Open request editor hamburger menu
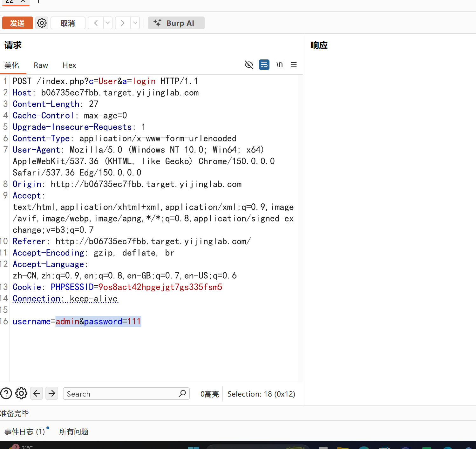This screenshot has width=476, height=449. tap(294, 65)
